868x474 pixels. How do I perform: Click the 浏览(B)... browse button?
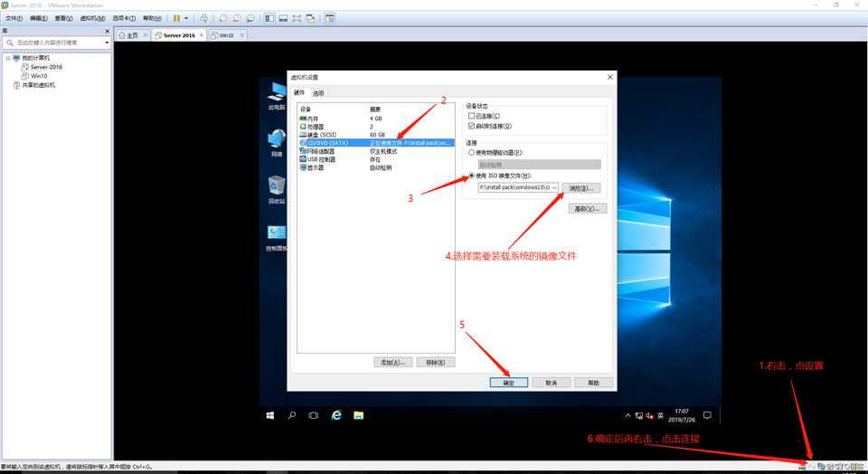tap(580, 188)
